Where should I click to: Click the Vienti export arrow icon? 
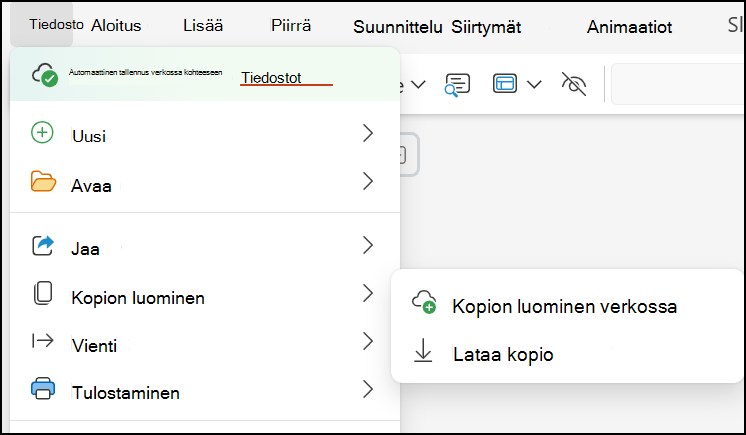tap(43, 341)
